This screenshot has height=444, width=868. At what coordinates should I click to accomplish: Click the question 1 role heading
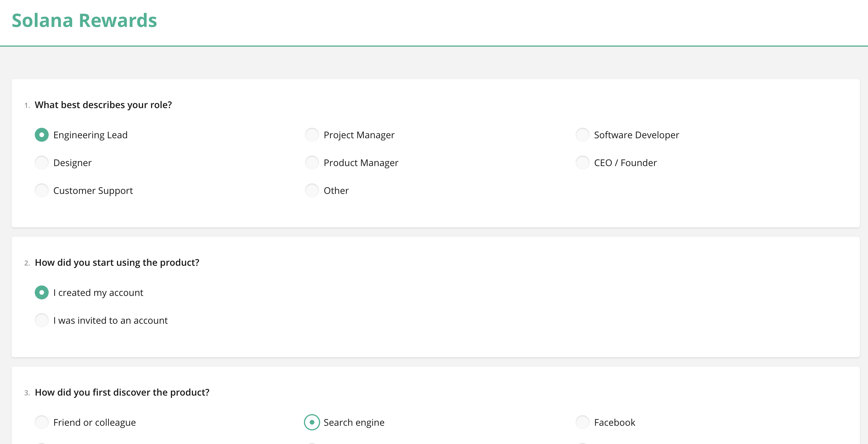(x=103, y=105)
